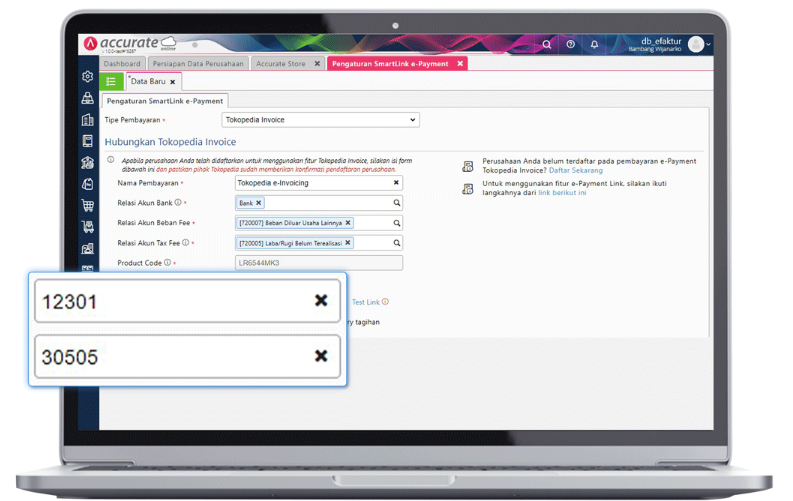793x501 pixels.
Task: Open the link berikut ini link
Action: pos(562,193)
